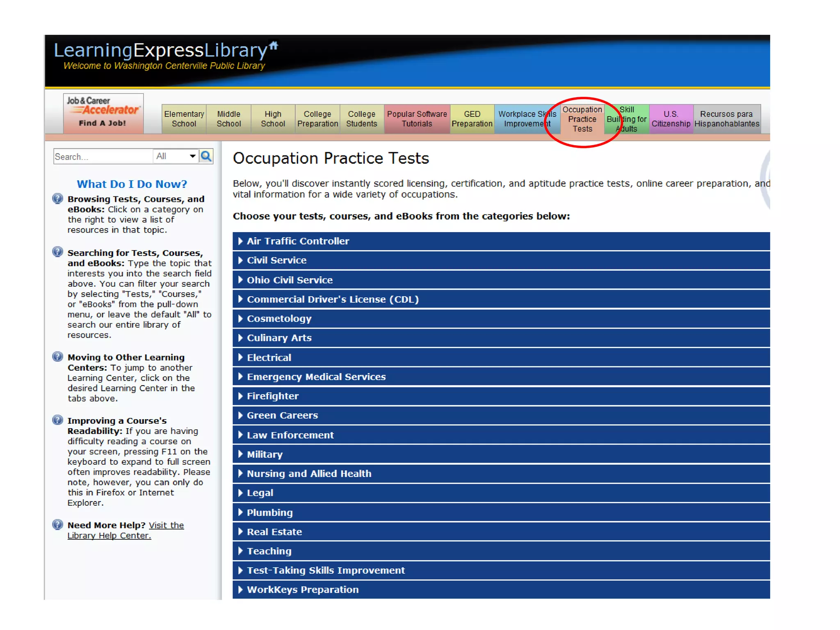Image resolution: width=840 pixels, height=630 pixels.
Task: Expand the WorkKeys Preparation category
Action: 302,590
